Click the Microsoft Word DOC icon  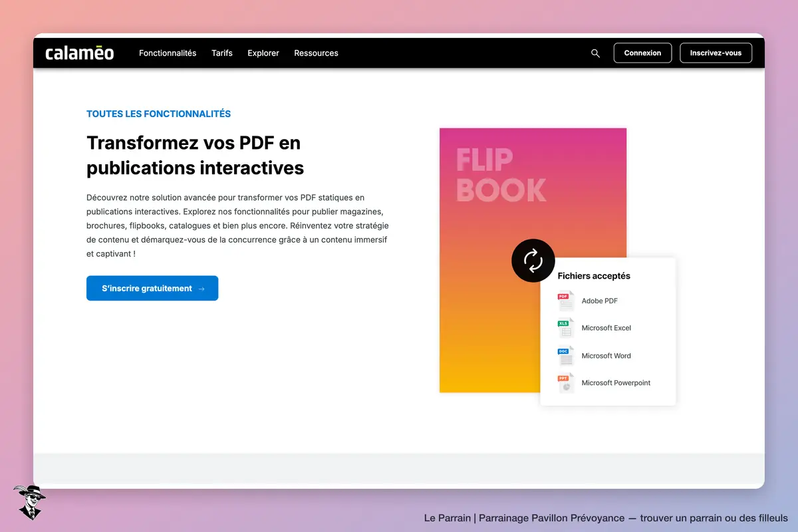pos(566,356)
